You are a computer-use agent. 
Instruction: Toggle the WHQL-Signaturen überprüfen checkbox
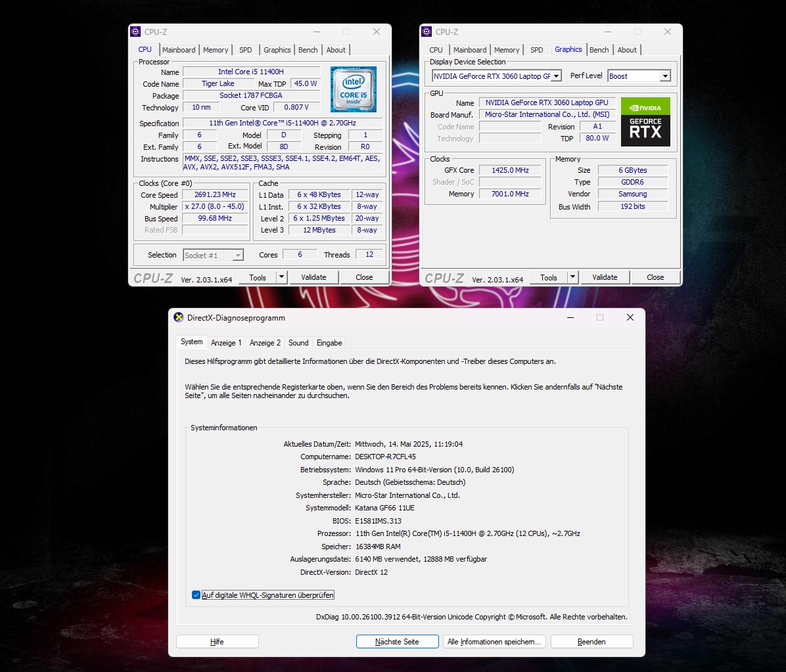click(x=196, y=595)
